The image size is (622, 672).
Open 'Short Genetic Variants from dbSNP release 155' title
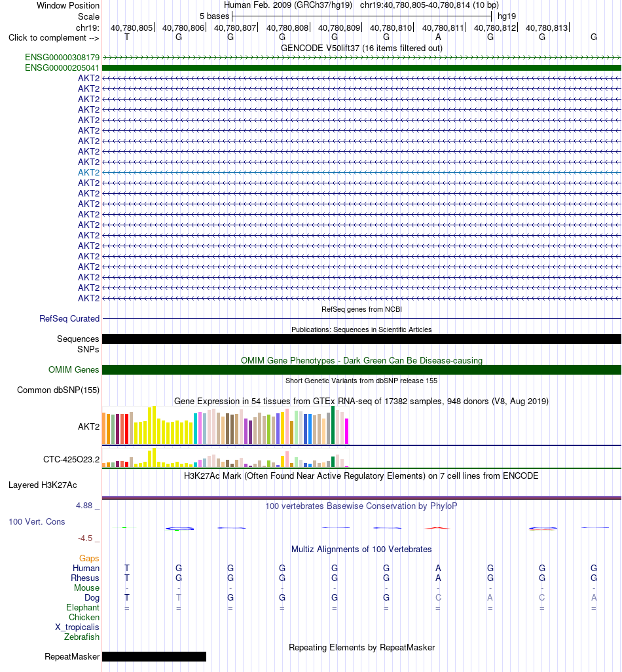(361, 381)
